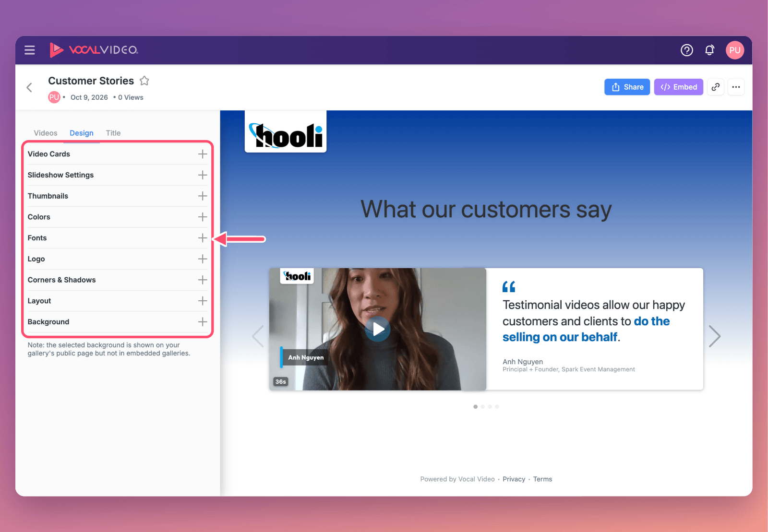Click the '0 Views' text

tap(131, 97)
